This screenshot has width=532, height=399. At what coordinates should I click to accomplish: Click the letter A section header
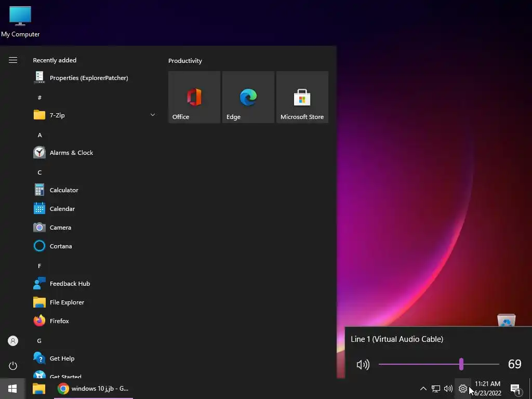point(39,135)
